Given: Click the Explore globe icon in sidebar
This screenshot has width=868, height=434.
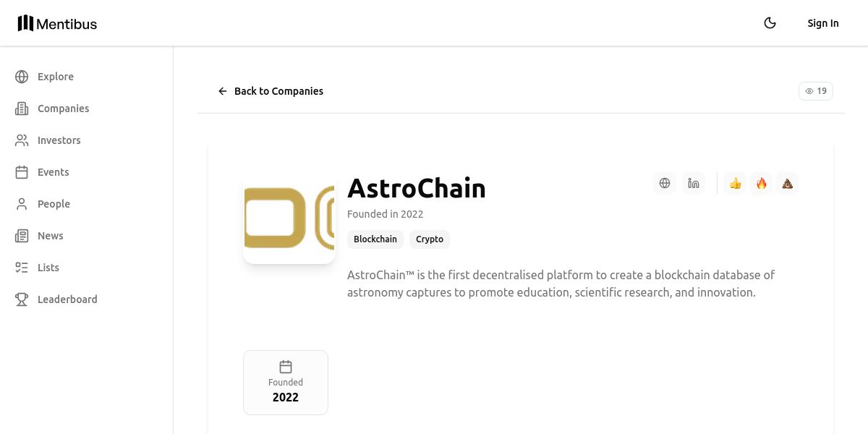Looking at the screenshot, I should click(22, 77).
